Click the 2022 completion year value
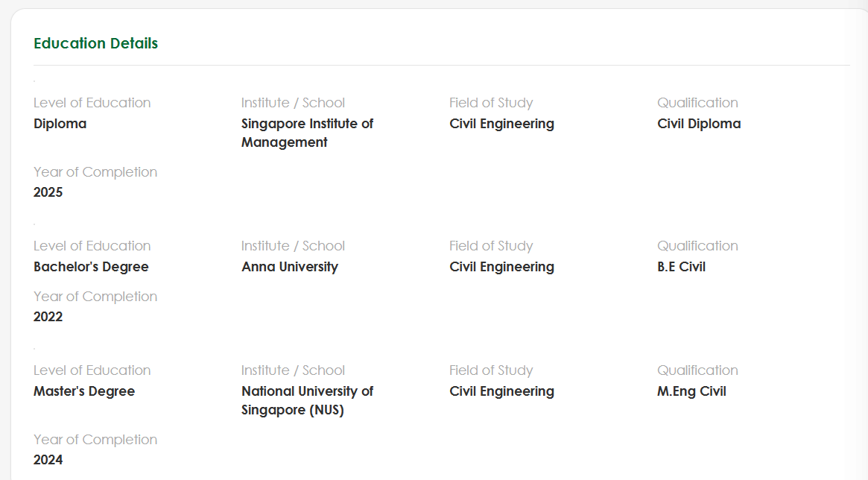This screenshot has height=480, width=868. click(x=48, y=317)
